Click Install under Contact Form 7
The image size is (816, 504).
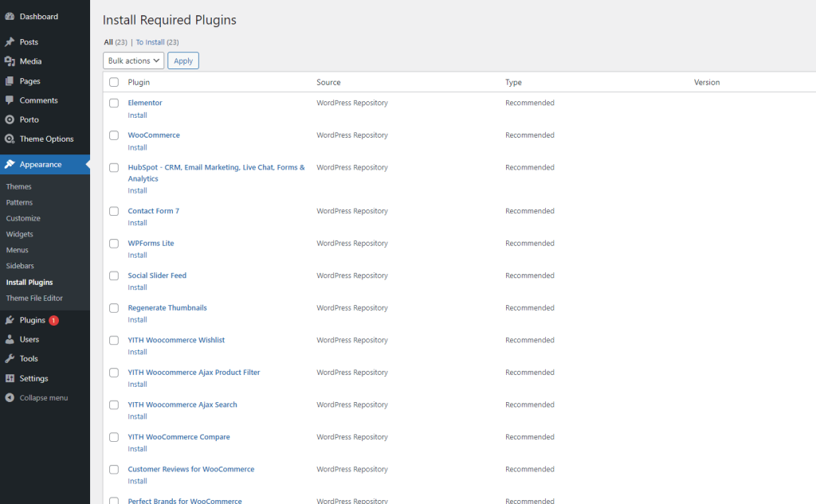pyautogui.click(x=137, y=223)
